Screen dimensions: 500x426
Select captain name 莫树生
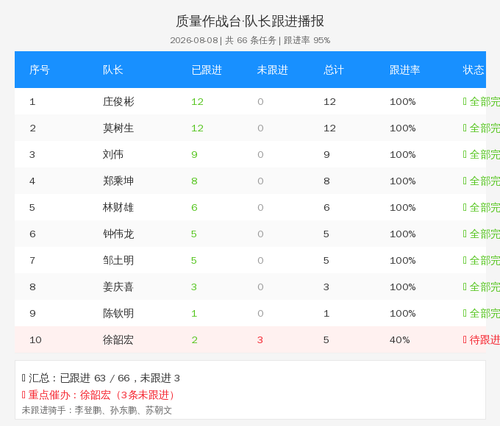click(x=118, y=128)
